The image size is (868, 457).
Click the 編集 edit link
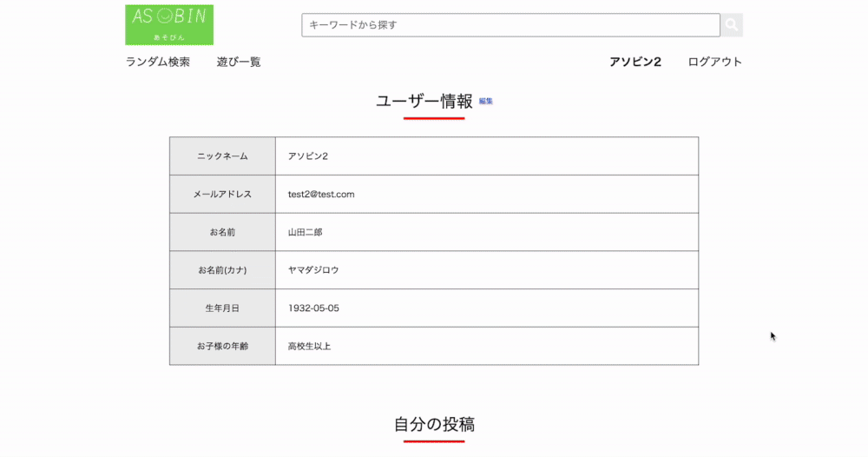point(486,102)
